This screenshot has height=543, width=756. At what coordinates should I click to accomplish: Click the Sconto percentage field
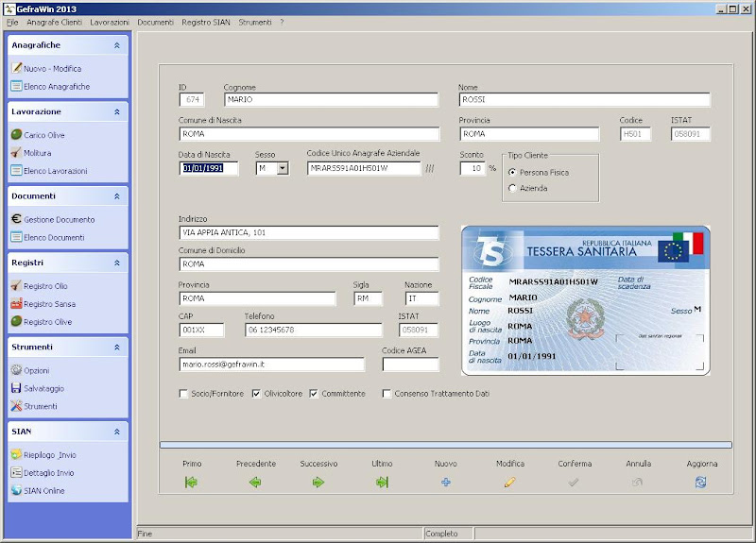pos(472,168)
